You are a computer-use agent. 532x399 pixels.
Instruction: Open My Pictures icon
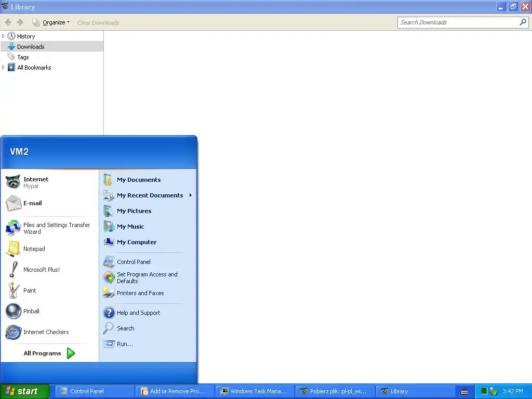(x=109, y=211)
